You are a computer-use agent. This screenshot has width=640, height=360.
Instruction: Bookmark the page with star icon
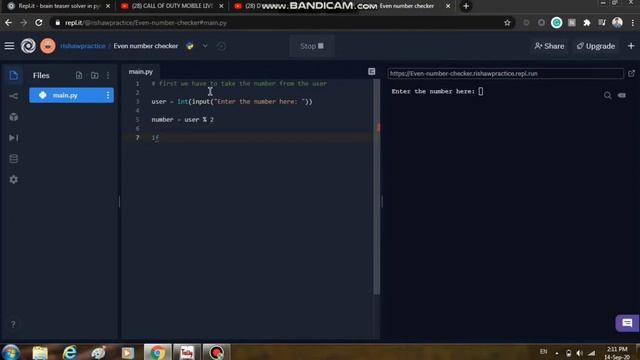tap(507, 23)
